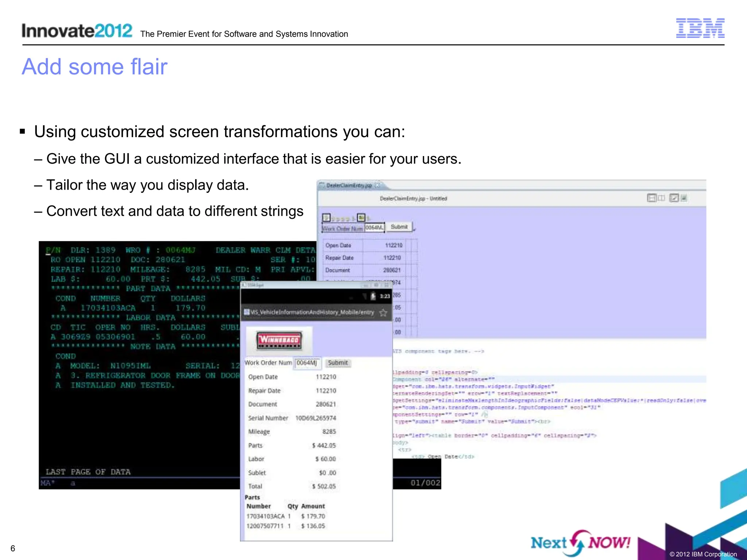
Task: Click '$ 442.05' parts amount in emulator
Action: (324, 446)
